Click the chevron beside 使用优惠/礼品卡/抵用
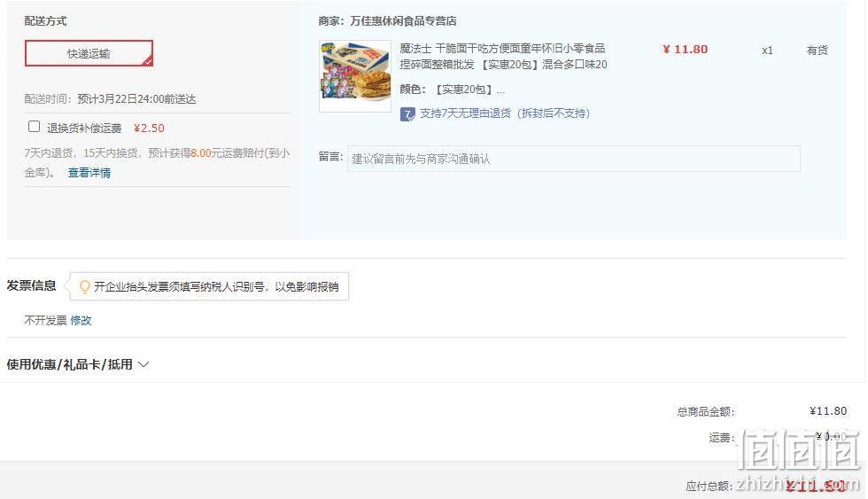The image size is (868, 499). pos(143,364)
